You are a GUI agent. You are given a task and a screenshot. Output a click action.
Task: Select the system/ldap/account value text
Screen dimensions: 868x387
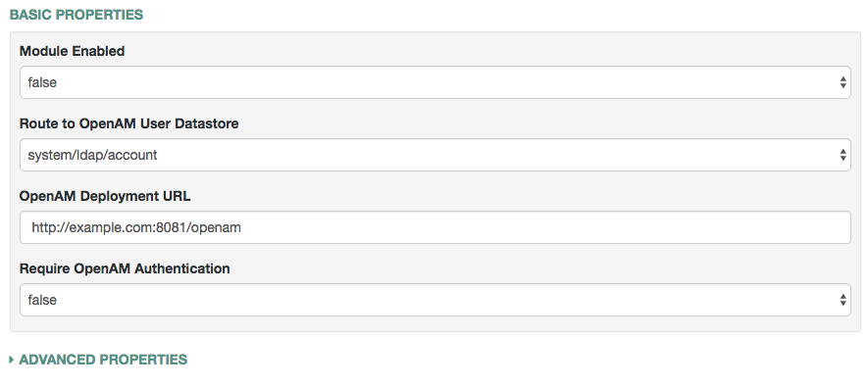pos(92,156)
